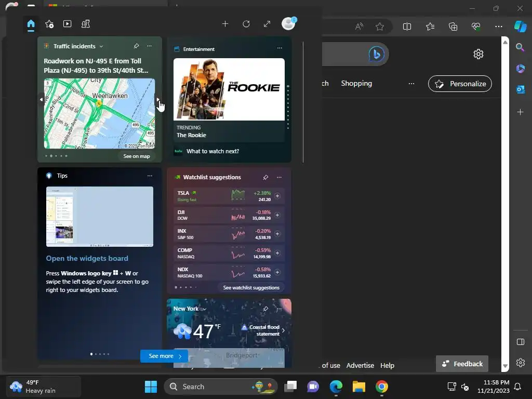Add this page to favorites star
Viewport: 532px width, 399px height.
tap(380, 26)
